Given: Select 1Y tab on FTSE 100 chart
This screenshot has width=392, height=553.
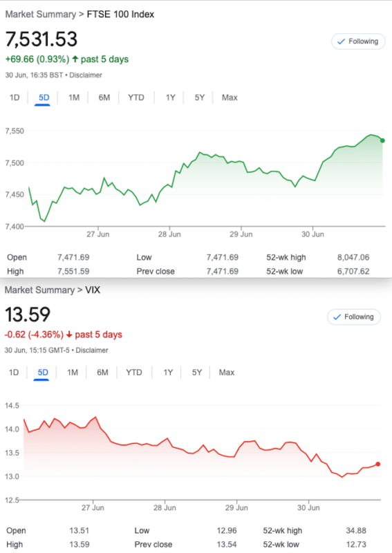Looking at the screenshot, I should point(170,97).
